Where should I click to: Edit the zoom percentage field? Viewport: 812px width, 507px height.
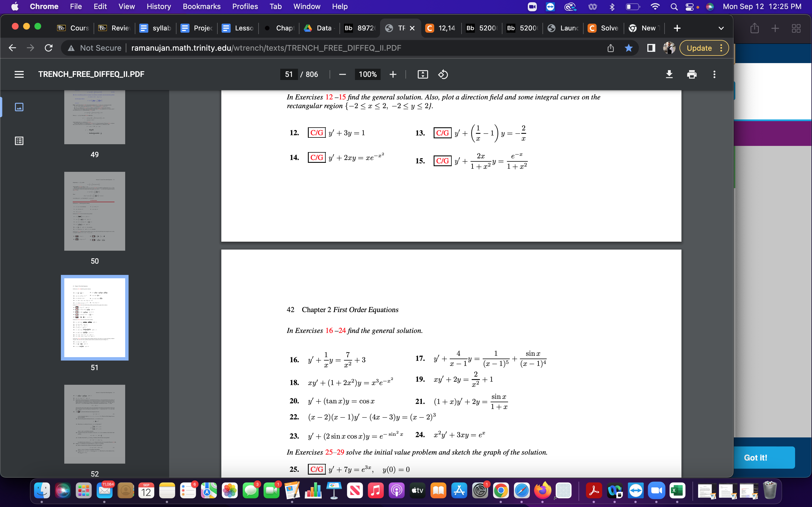pos(367,74)
